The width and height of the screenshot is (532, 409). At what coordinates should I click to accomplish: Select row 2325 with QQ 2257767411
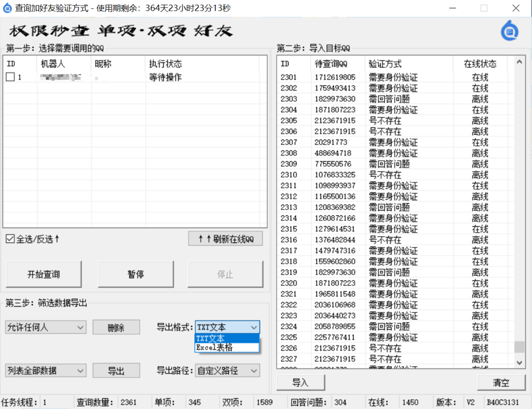click(395, 337)
